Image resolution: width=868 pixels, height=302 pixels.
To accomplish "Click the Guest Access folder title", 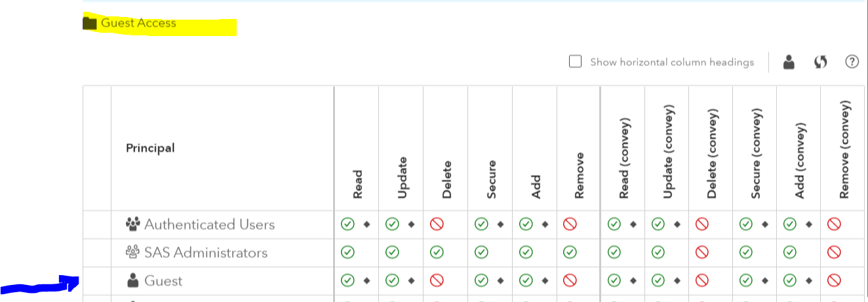I will pyautogui.click(x=138, y=24).
